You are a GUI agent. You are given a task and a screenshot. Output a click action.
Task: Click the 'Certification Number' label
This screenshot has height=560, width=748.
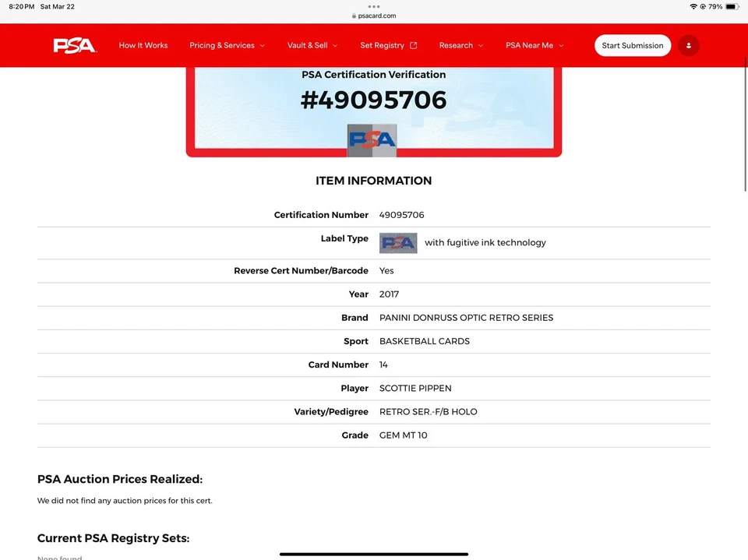(321, 215)
